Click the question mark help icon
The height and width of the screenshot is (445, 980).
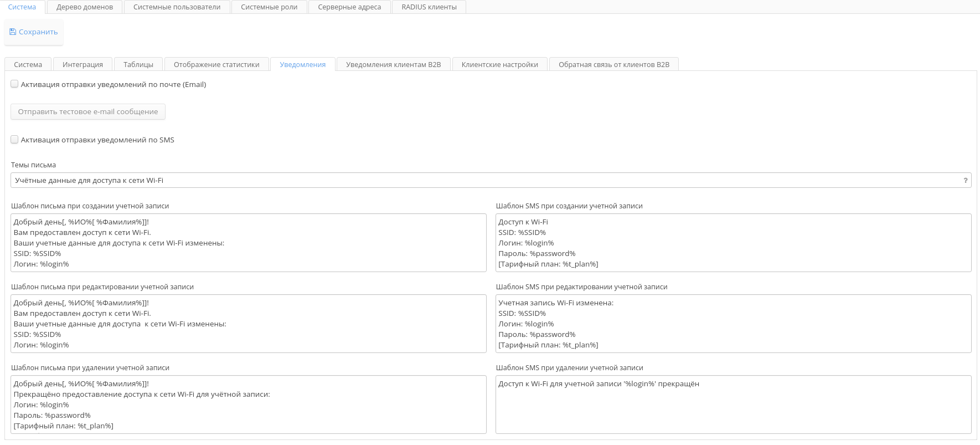tap(965, 181)
